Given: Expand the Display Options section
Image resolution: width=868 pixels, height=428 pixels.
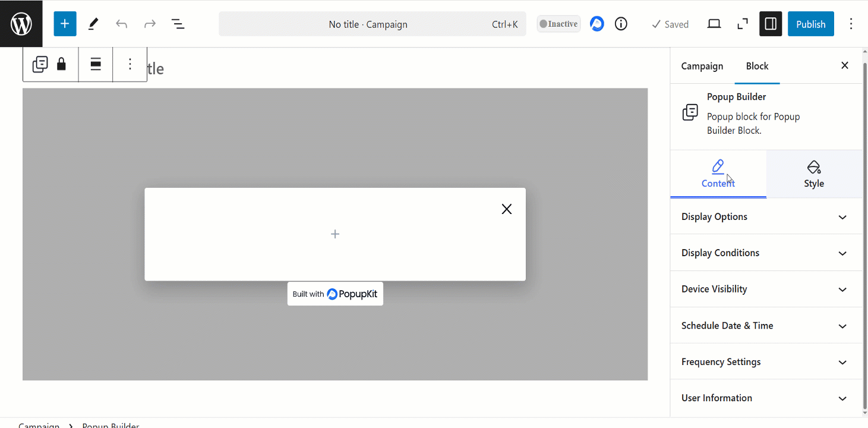Looking at the screenshot, I should [x=766, y=216].
